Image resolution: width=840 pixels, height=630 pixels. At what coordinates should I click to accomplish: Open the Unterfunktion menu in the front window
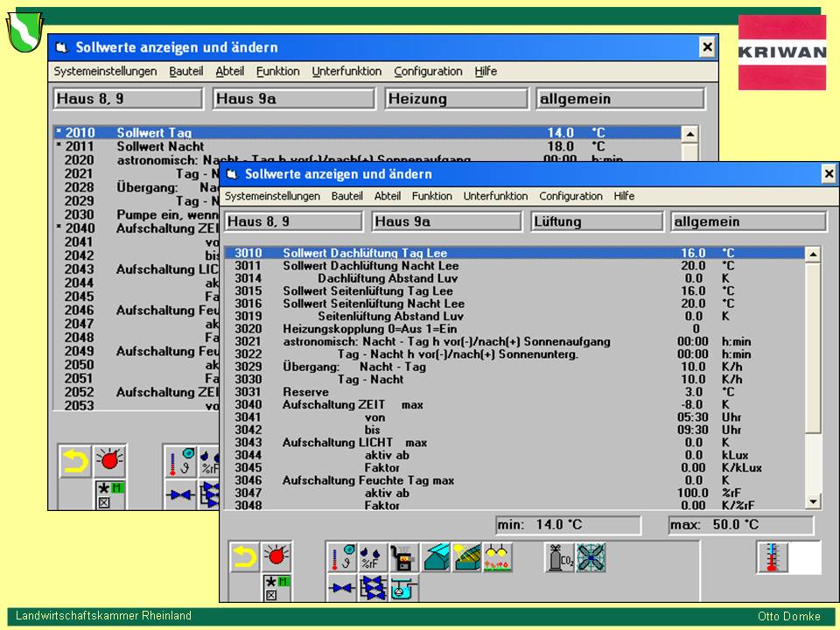tap(495, 197)
